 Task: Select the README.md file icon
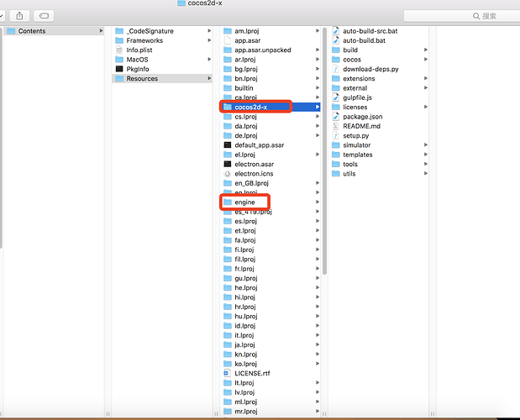(x=336, y=126)
